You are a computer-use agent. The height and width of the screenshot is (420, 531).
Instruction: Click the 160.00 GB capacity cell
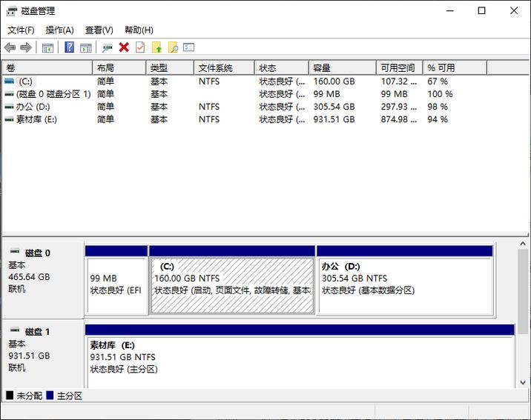[334, 81]
